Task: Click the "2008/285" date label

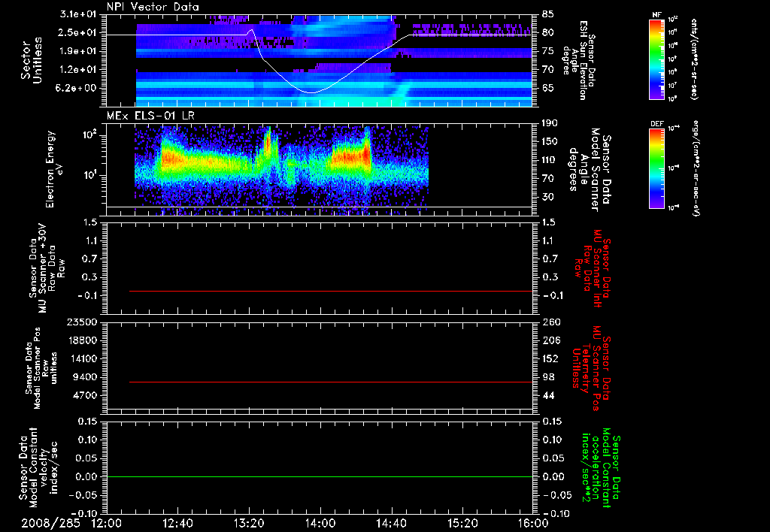Action: click(50, 523)
